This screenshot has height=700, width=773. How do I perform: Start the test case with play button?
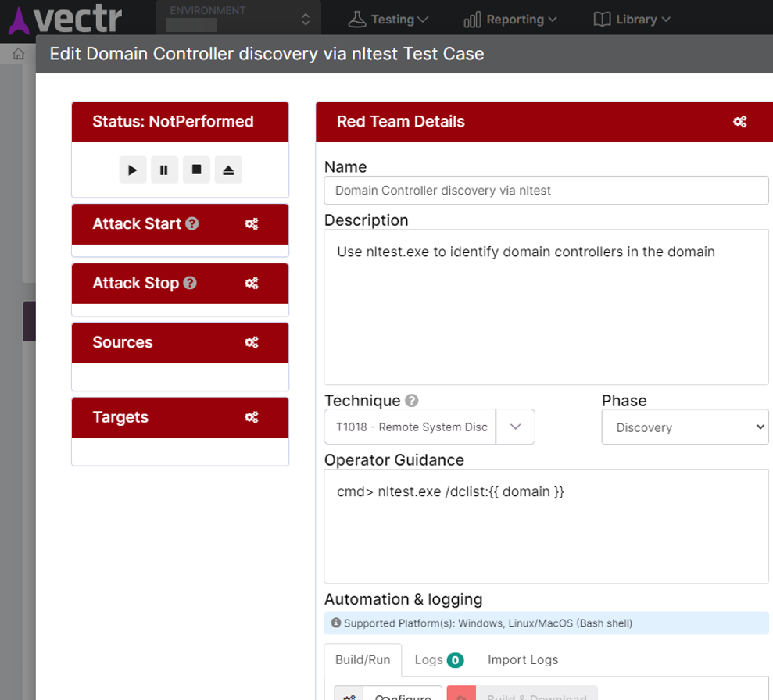coord(133,170)
